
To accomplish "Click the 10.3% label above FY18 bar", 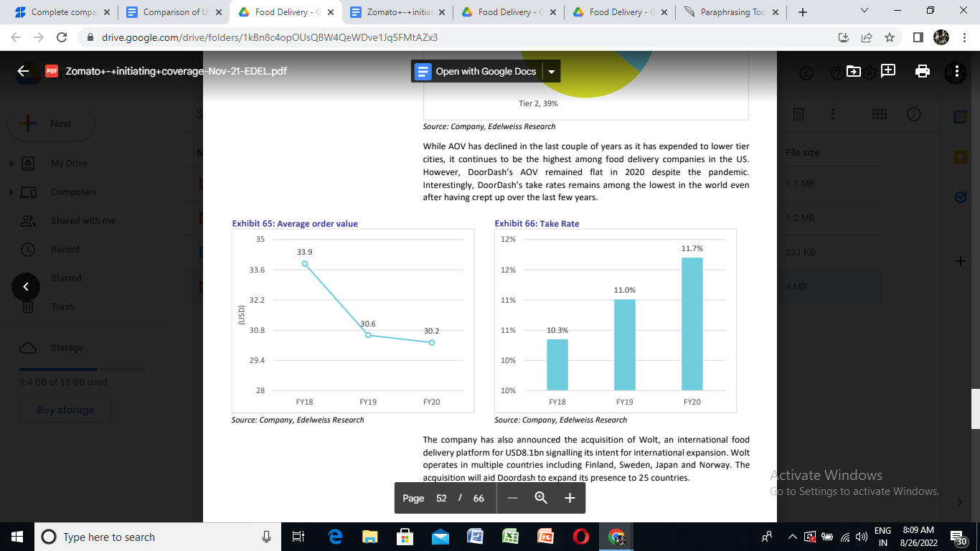I will 557,330.
